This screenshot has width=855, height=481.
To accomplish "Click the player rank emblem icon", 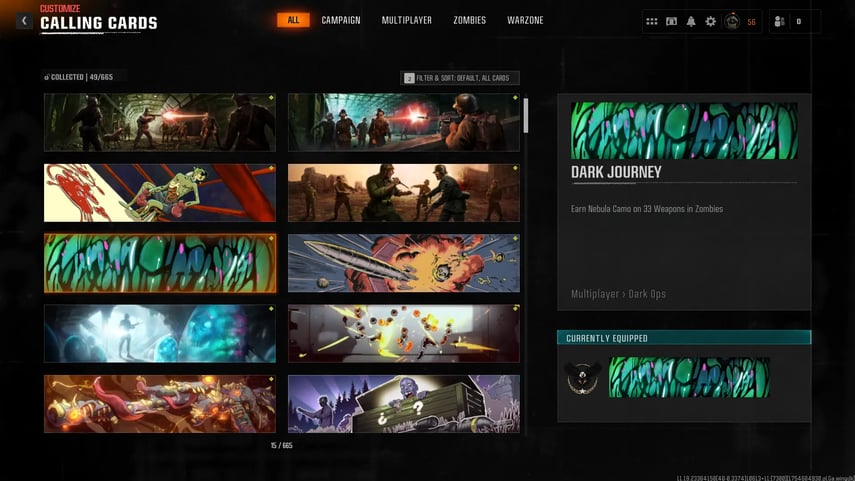I will coord(732,21).
